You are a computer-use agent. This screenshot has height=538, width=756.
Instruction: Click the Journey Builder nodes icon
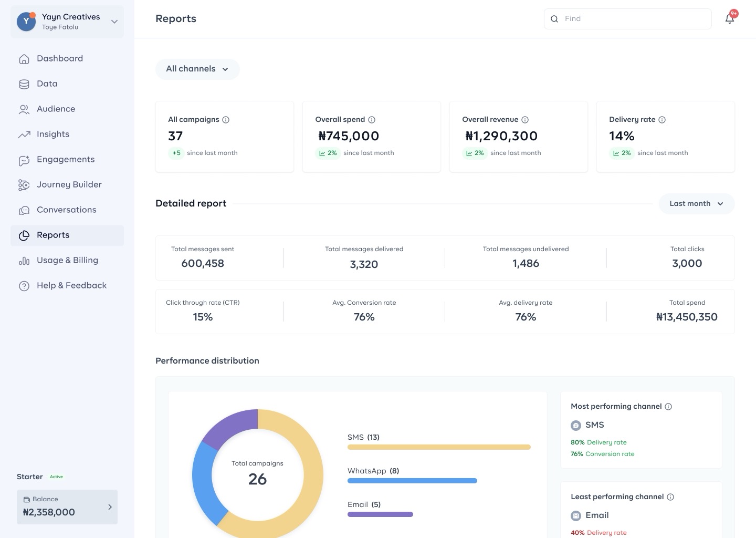[x=24, y=185]
